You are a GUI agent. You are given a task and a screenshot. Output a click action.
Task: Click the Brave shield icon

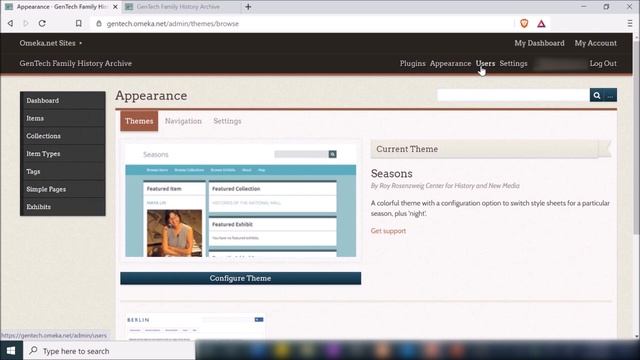(x=524, y=23)
